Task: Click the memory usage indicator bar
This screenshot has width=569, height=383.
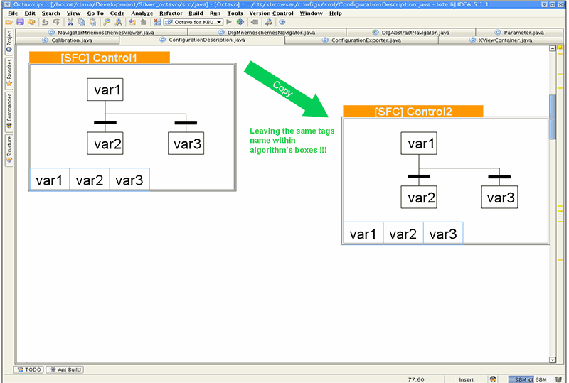Action: point(529,379)
